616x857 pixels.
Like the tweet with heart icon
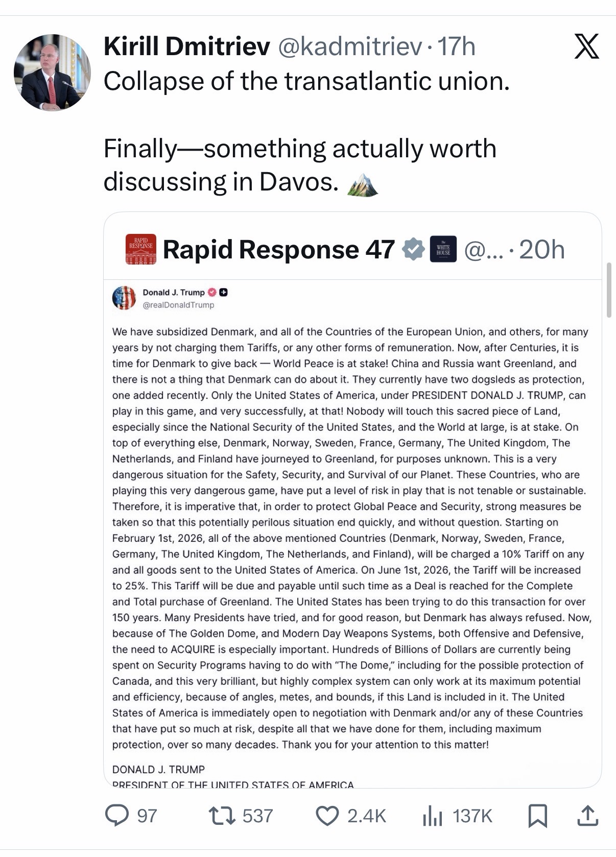[327, 816]
